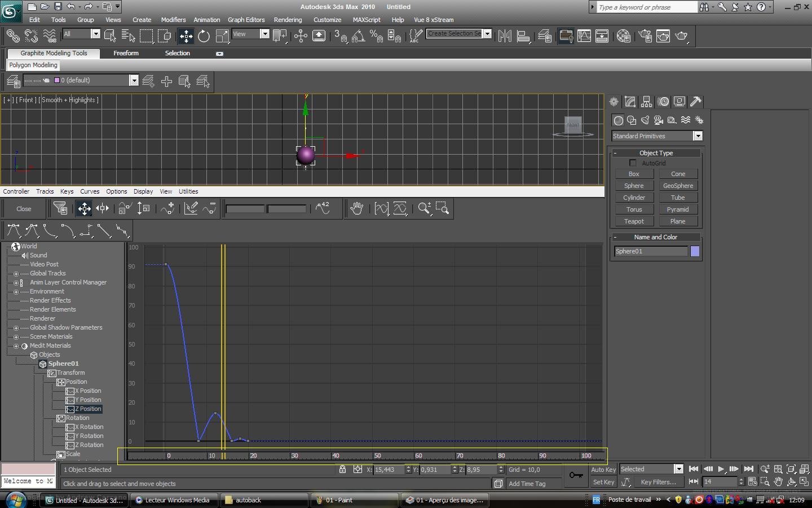Open the Curves menu in curve editor
812x508 pixels.
pyautogui.click(x=90, y=191)
